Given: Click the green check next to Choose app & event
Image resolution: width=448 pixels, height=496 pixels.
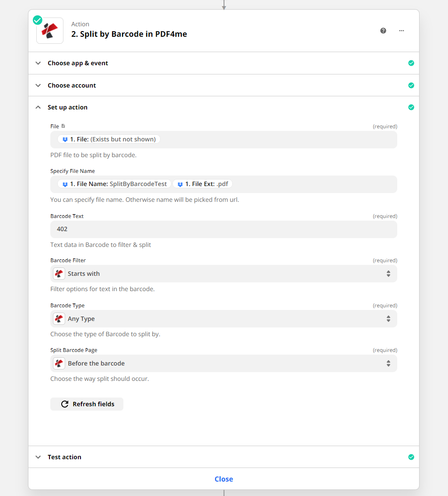Looking at the screenshot, I should tap(411, 63).
